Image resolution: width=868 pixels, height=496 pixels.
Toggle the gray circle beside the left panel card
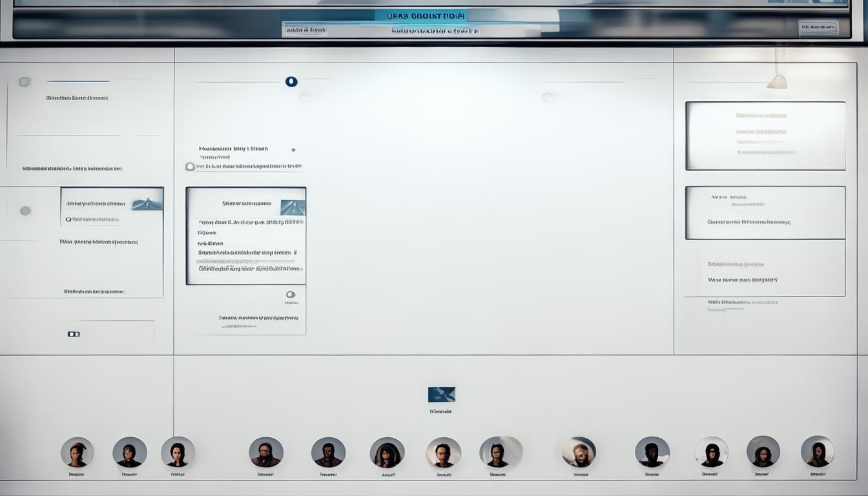[25, 211]
